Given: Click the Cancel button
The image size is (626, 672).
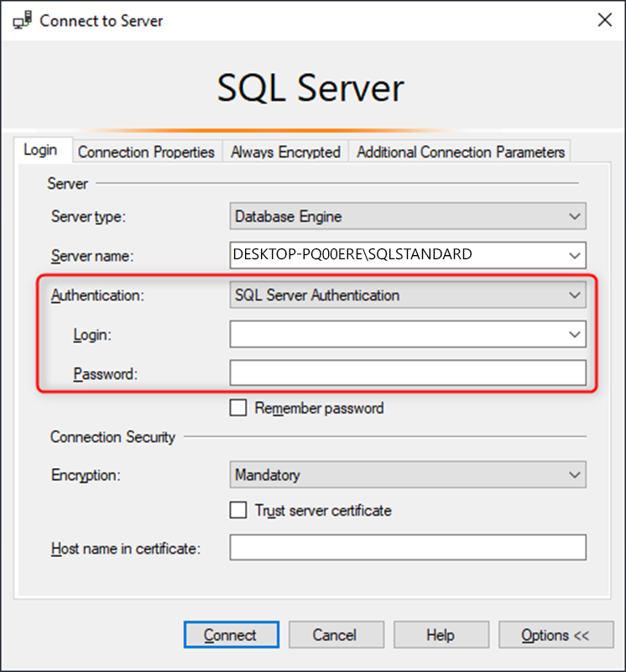Looking at the screenshot, I should point(334,635).
